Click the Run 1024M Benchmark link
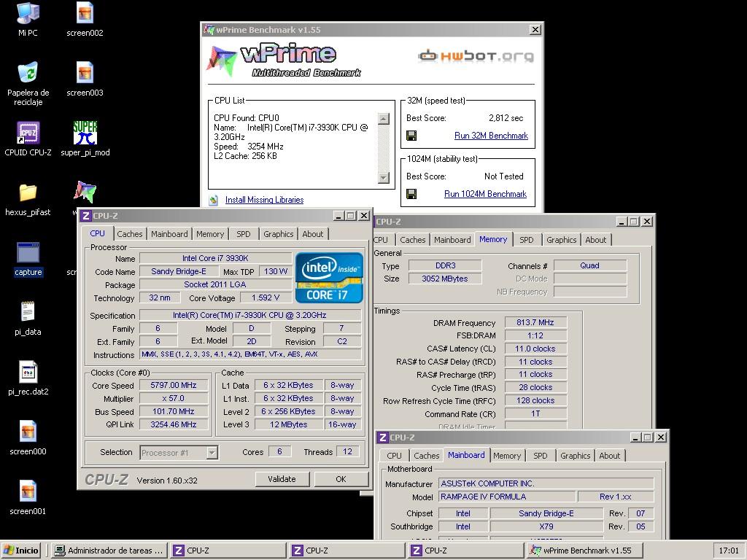747x560 pixels. pyautogui.click(x=485, y=194)
